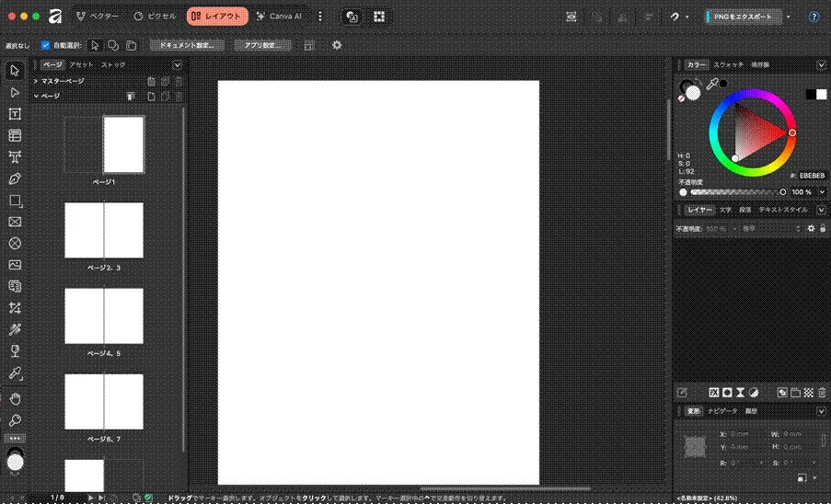
Task: Switch to the ベクター studio tab
Action: [98, 17]
